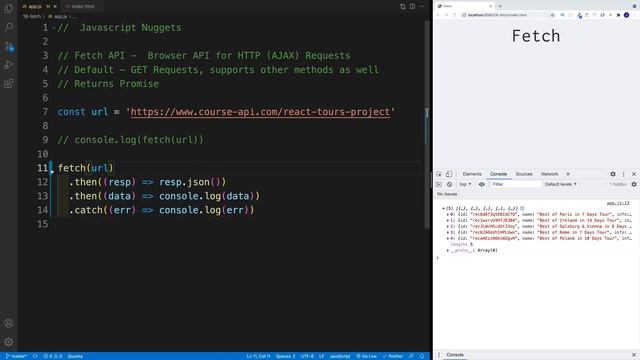Click the 1 hidden messages label

(618, 184)
